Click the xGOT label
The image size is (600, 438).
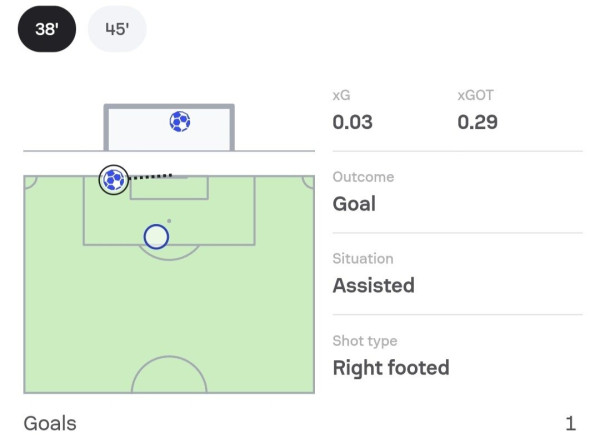click(x=475, y=96)
